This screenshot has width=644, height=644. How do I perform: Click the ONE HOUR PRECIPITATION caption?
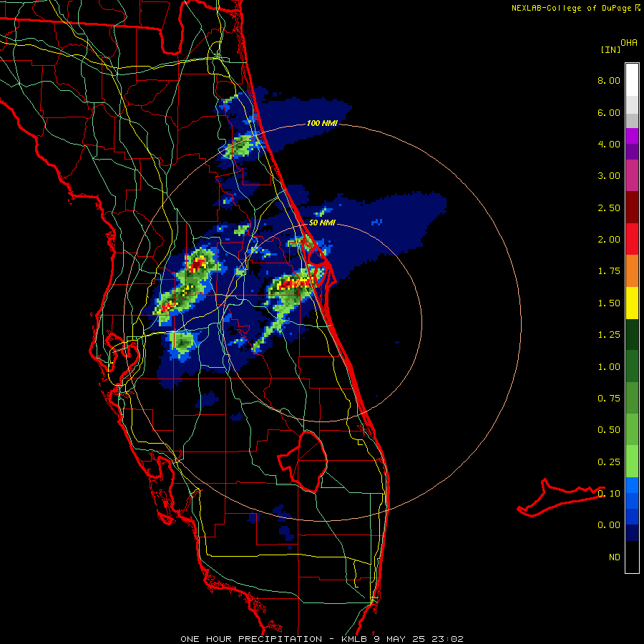pos(251,639)
